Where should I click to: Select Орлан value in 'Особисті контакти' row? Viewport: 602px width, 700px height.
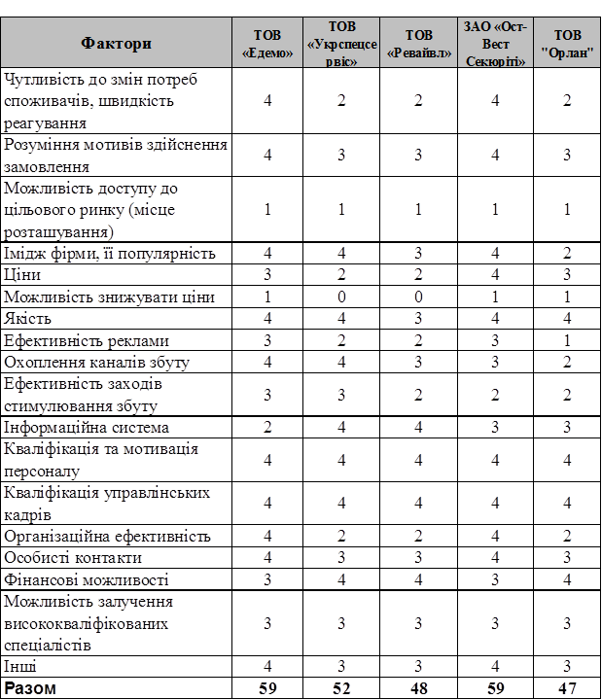567,558
